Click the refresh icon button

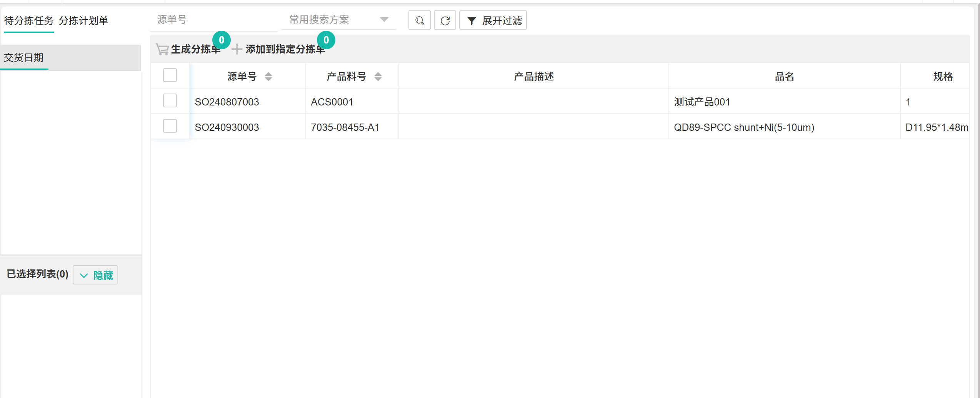click(445, 20)
